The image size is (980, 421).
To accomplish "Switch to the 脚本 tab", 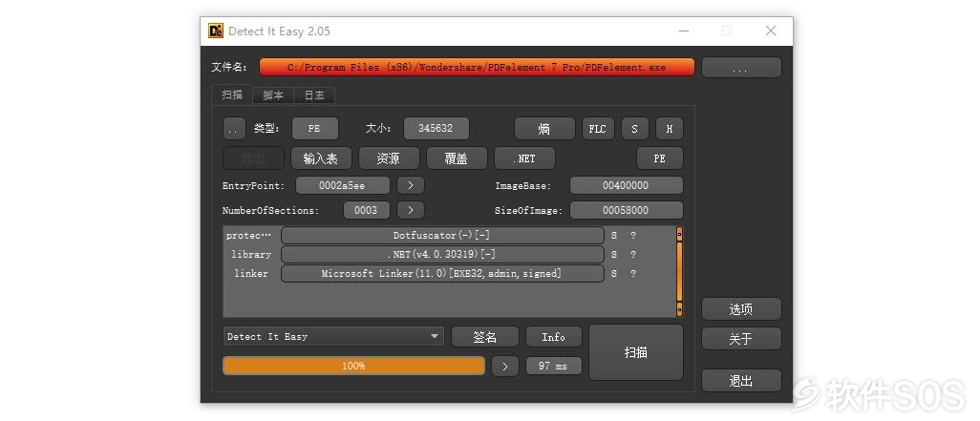I will coord(273,95).
